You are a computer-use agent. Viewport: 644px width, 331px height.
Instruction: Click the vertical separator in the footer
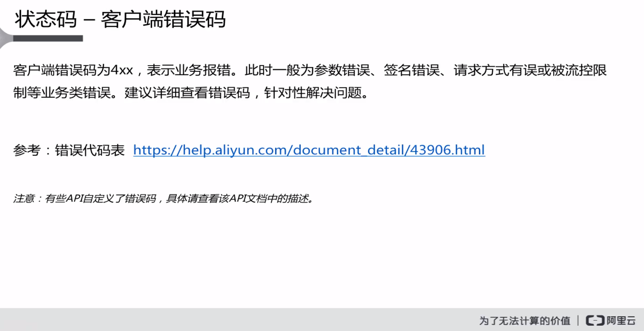(x=578, y=320)
